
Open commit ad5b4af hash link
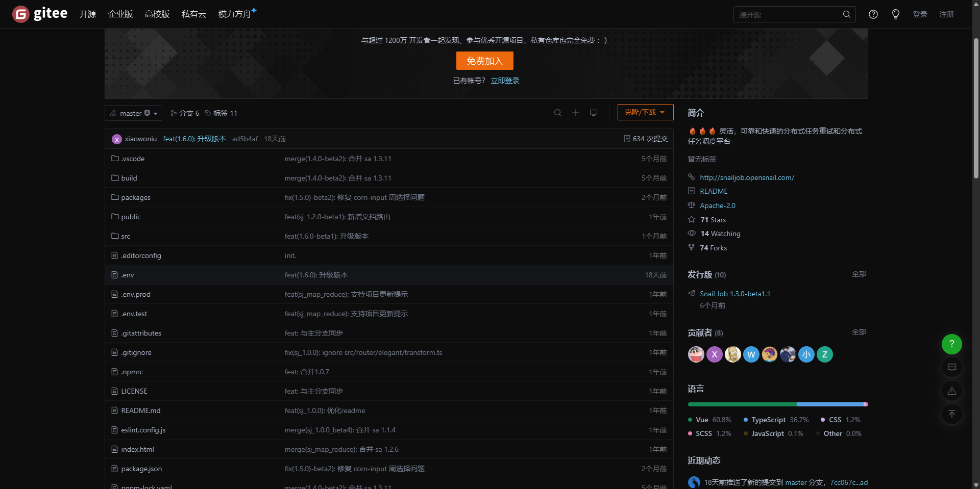245,139
